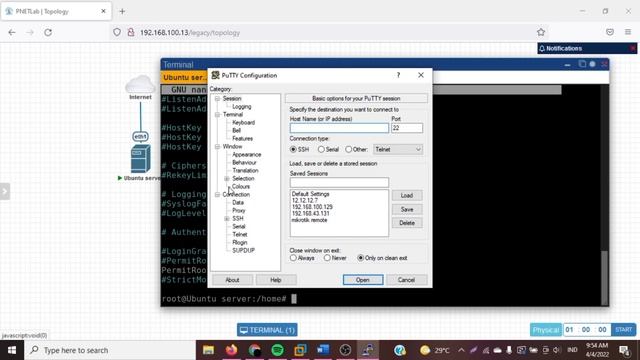Select Colours in category tree
The image size is (640, 360).
click(x=241, y=186)
